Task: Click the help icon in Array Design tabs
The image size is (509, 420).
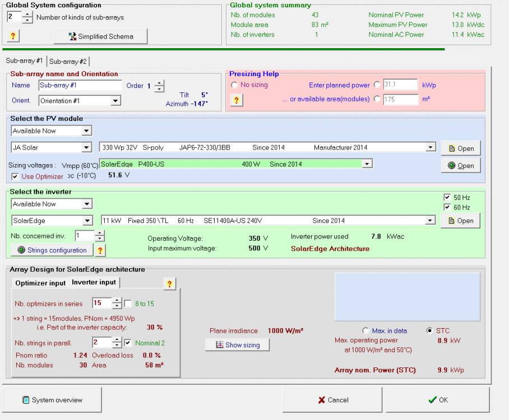Action: [x=170, y=284]
